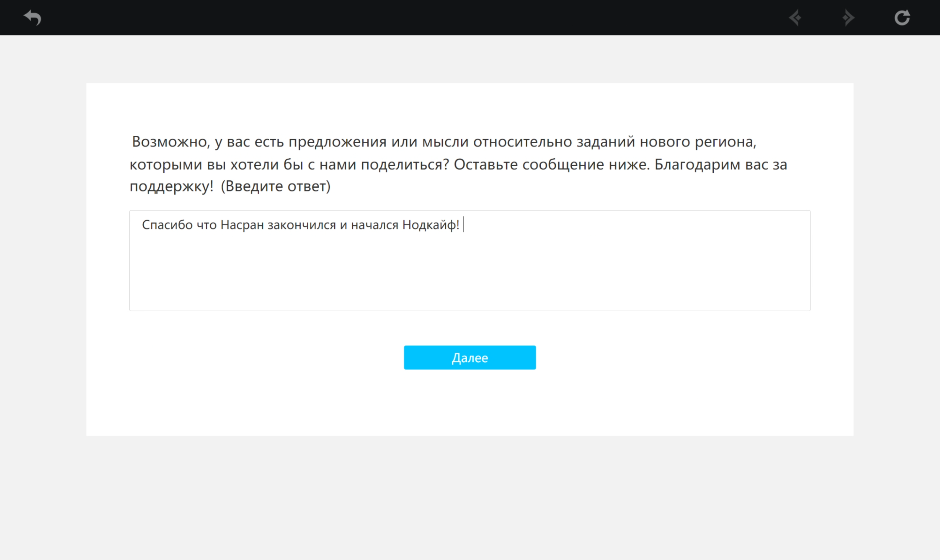Click the word начался in the text box
940x560 pixels.
pos(374,225)
